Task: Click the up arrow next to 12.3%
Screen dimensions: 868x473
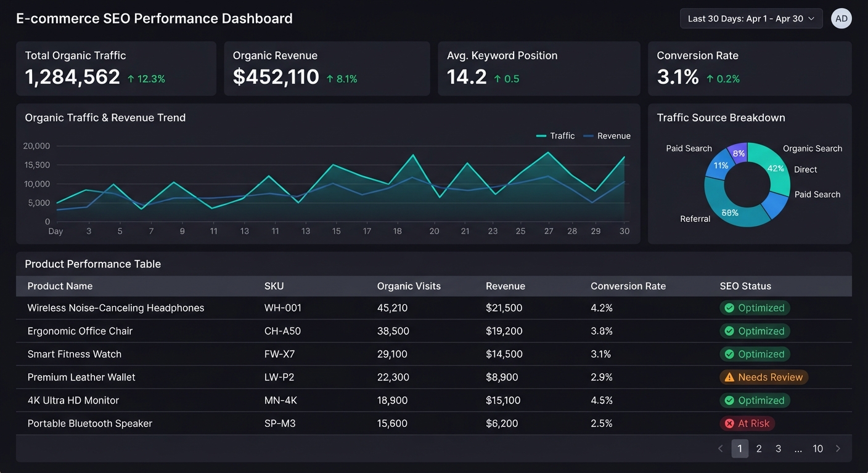Action: [x=131, y=79]
